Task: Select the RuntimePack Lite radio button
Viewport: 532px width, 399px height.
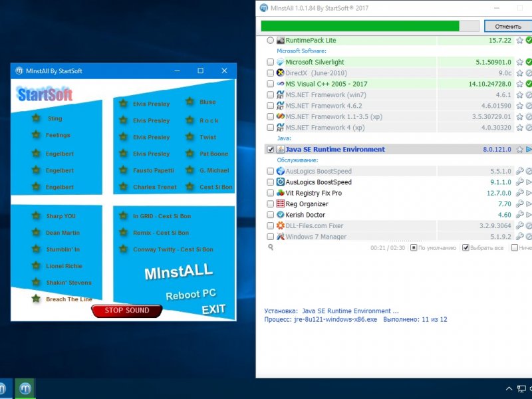Action: click(x=270, y=41)
